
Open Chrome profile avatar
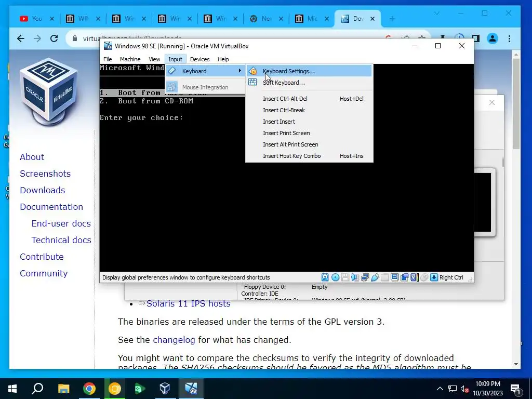493,38
